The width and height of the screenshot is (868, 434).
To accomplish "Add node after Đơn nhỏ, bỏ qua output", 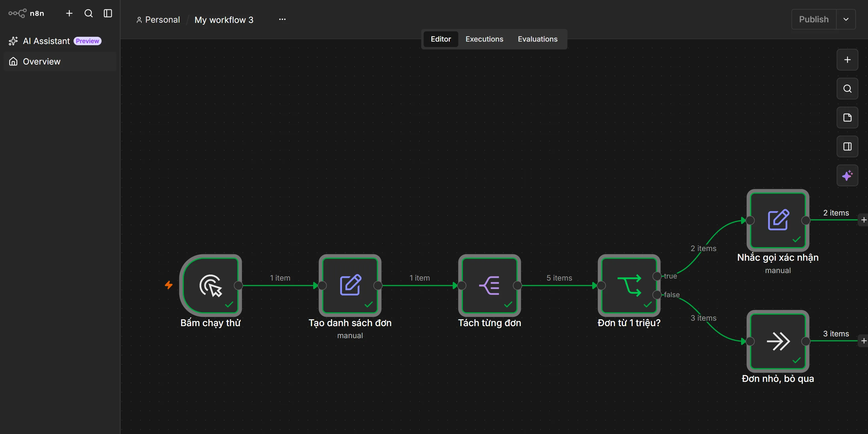I will [x=863, y=341].
